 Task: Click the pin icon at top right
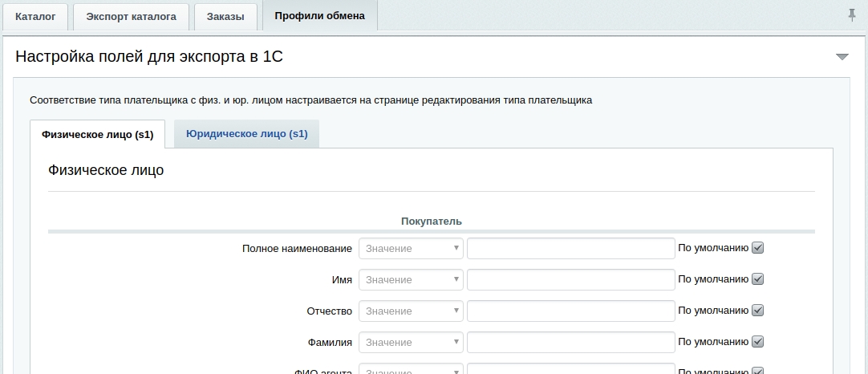pos(851,15)
